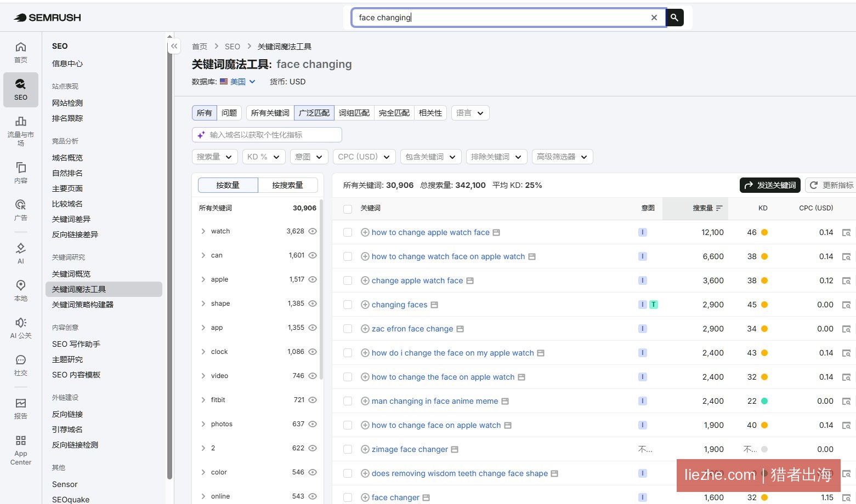
Task: Add 'changing faces' keyword with plus icon
Action: [365, 305]
